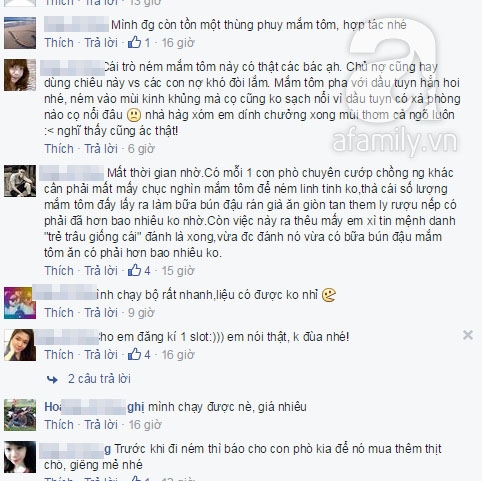This screenshot has height=481, width=482.
Task: Click 'Thích' under 'đăng kí 1 slot' comment
Action: click(59, 355)
